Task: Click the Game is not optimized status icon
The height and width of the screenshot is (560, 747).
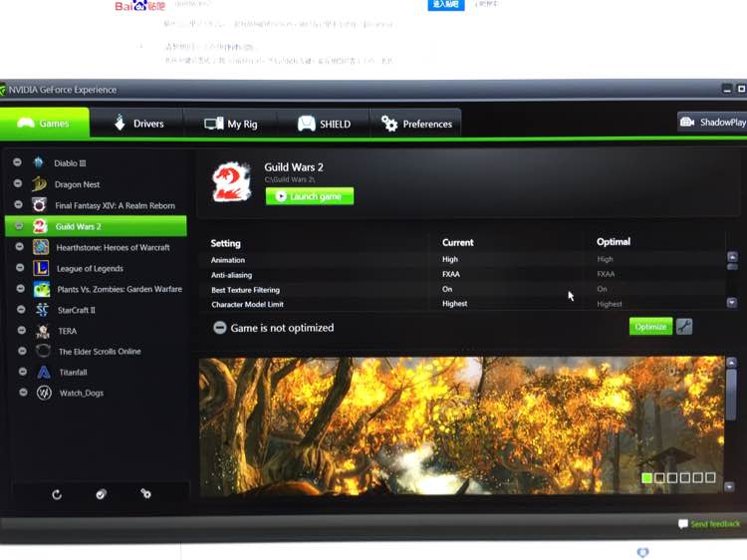Action: 220,328
